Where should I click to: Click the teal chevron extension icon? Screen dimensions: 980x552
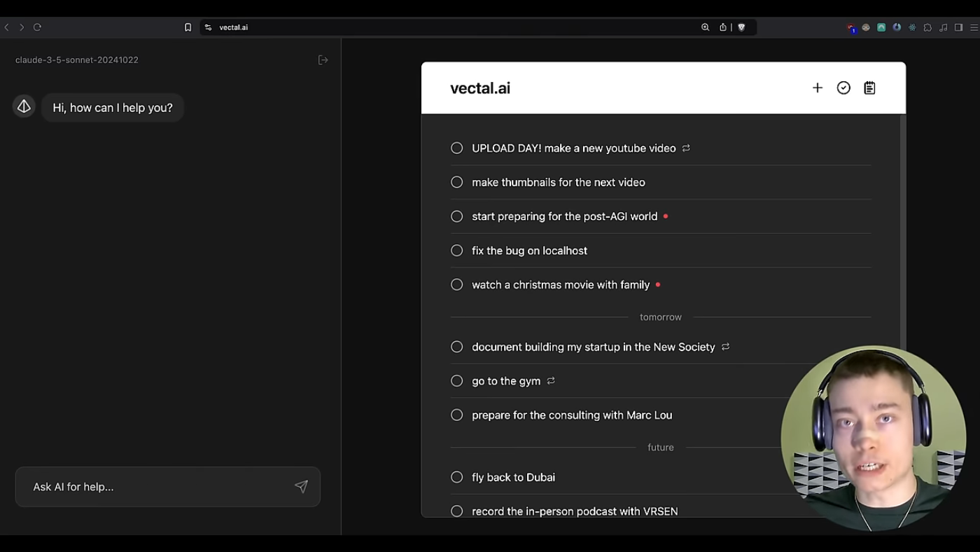tap(881, 27)
